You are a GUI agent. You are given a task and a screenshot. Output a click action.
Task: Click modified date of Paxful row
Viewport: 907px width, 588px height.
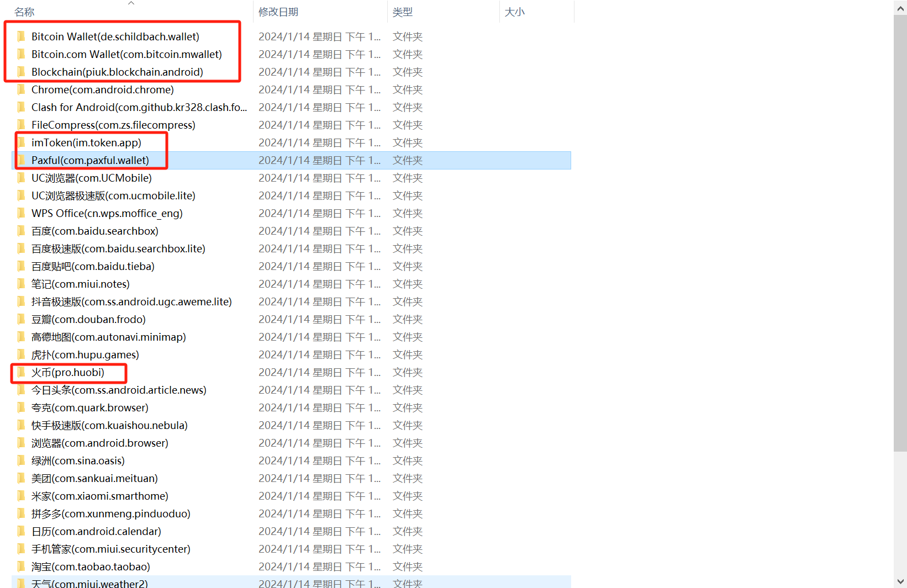(320, 160)
